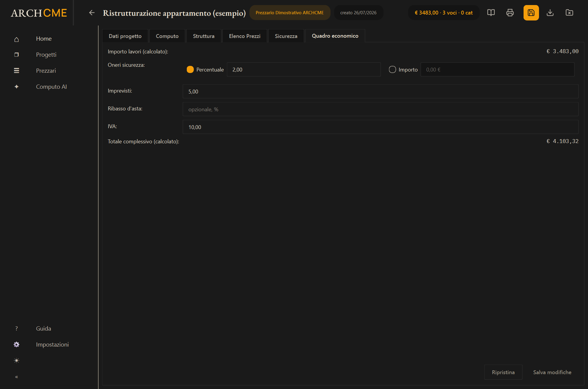Open Guida in the sidebar
Screen dimensions: 588x389
pos(43,328)
